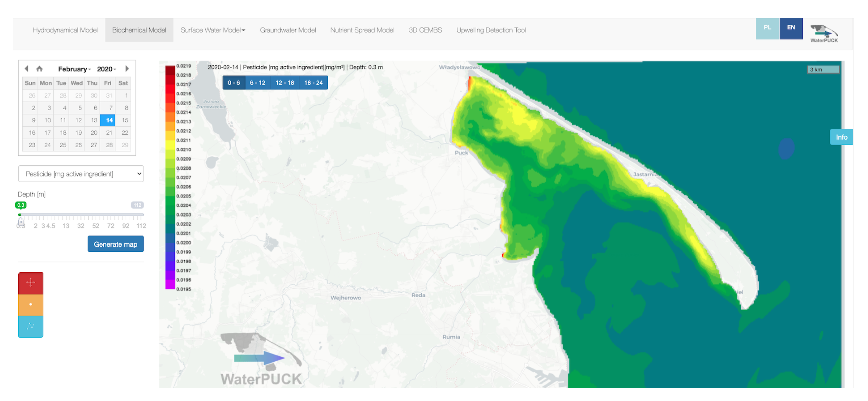Click the Generate map button

(115, 244)
